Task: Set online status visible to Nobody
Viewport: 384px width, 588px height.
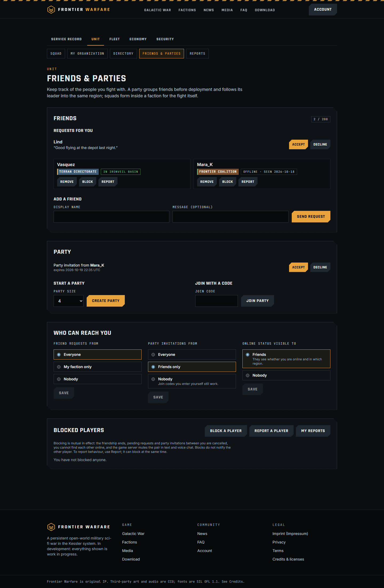Action: coord(286,375)
